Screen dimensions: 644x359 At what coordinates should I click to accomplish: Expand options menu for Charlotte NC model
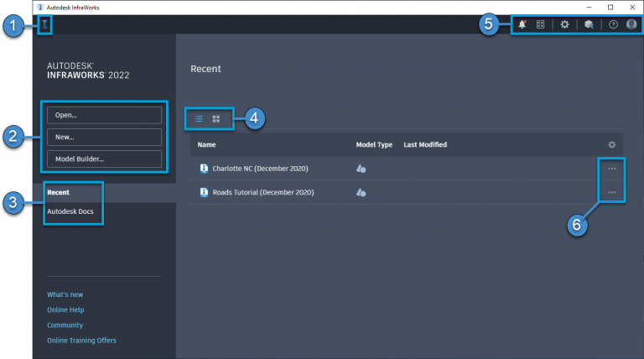pos(611,169)
